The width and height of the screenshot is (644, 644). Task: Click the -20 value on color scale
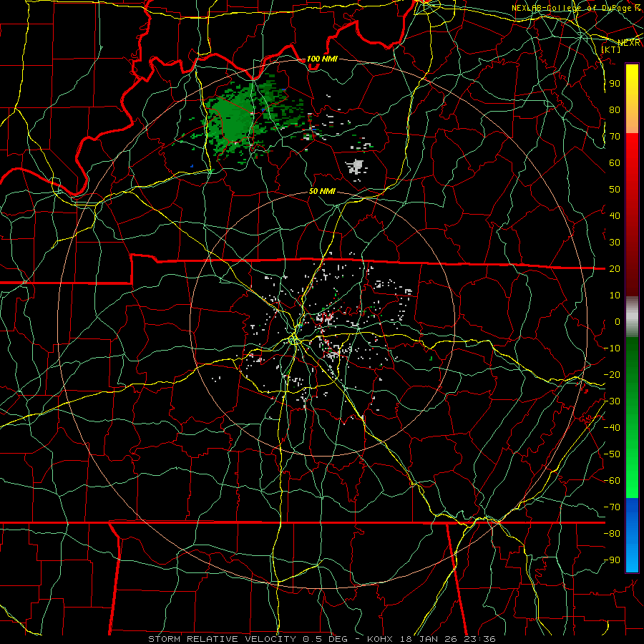click(612, 374)
